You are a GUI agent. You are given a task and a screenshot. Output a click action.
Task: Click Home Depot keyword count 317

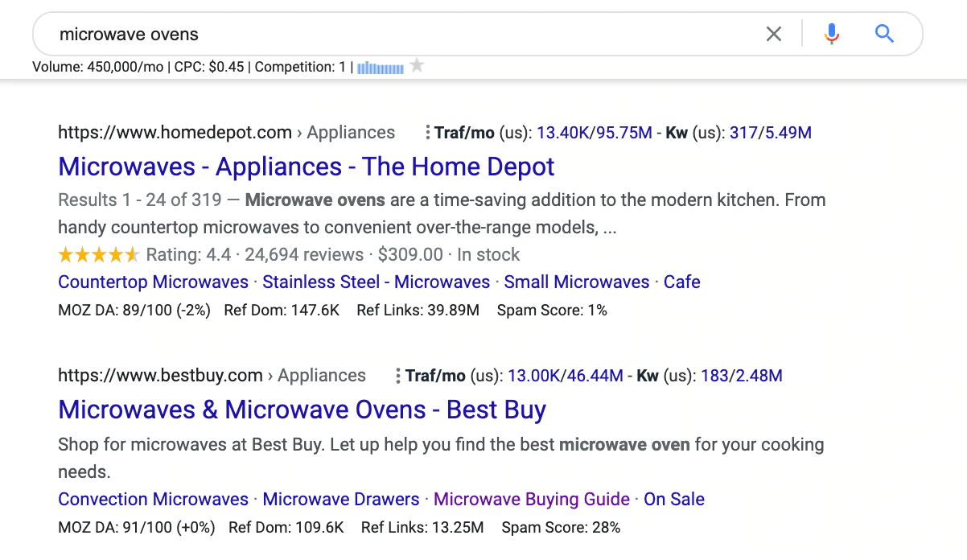coord(743,133)
